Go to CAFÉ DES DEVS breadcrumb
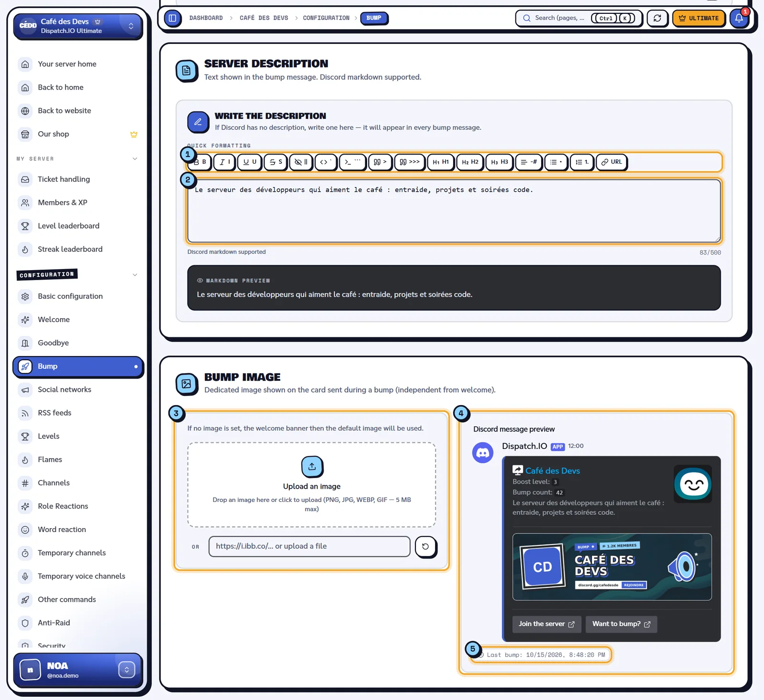 coord(264,18)
